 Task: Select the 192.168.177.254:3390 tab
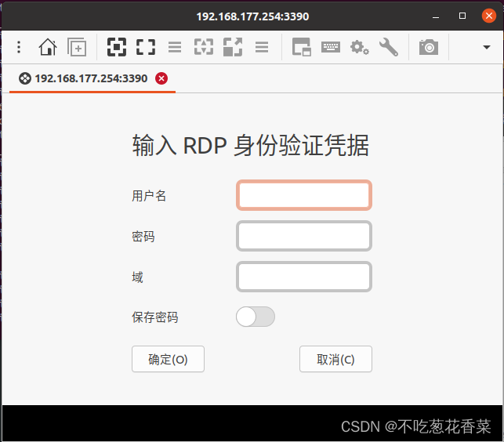click(x=91, y=78)
